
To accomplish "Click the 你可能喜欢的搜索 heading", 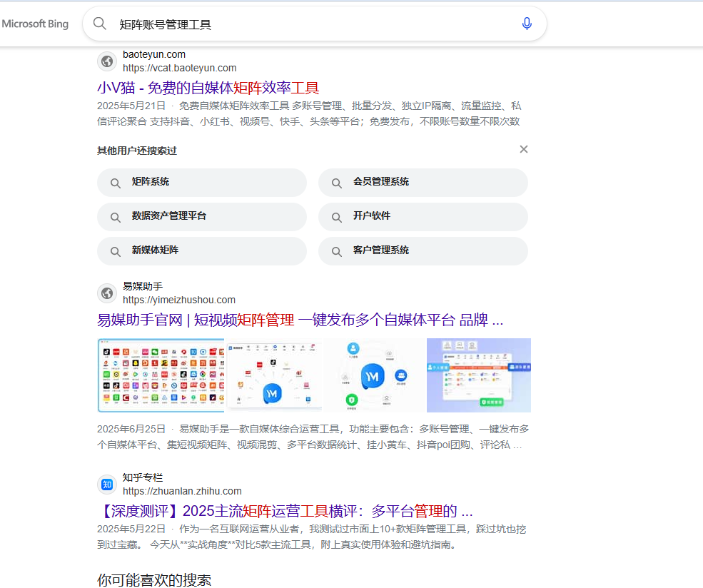I will pos(154,580).
